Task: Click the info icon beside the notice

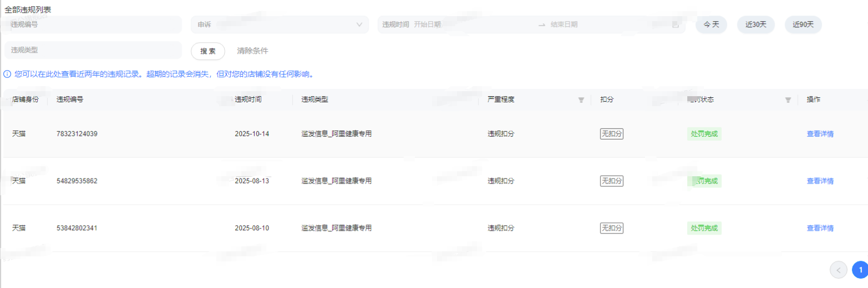Action: point(7,74)
